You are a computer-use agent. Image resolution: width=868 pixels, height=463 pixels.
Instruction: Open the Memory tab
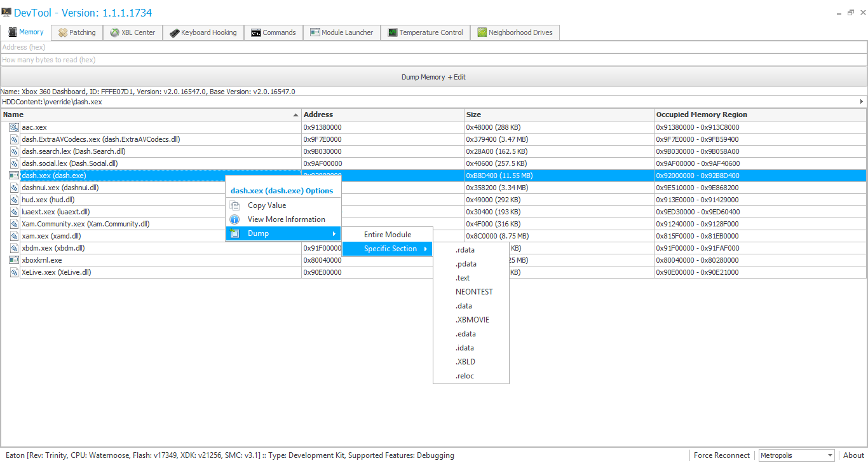[26, 32]
